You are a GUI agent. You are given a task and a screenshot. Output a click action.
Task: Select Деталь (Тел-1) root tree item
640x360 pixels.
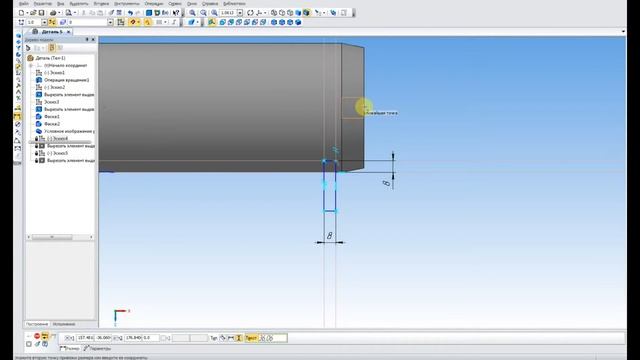tap(51, 58)
